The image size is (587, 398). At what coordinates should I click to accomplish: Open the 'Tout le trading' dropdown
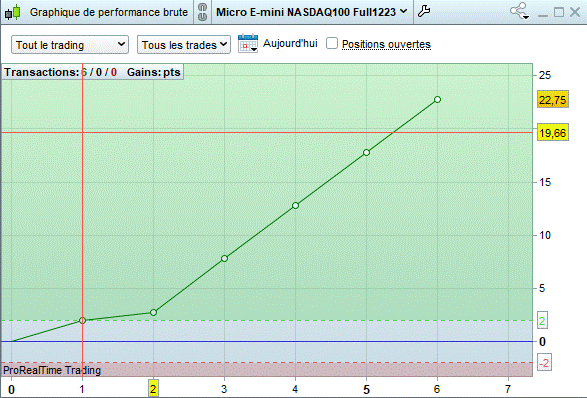coord(70,45)
